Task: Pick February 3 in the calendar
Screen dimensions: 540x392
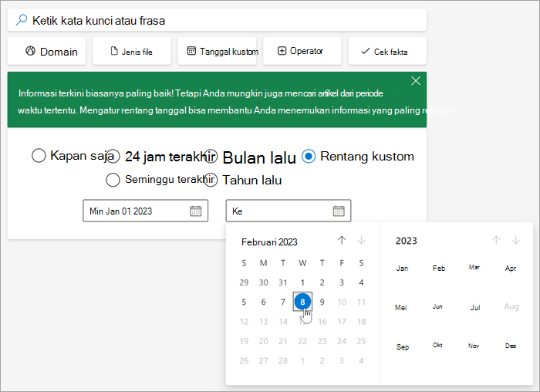Action: click(x=342, y=282)
